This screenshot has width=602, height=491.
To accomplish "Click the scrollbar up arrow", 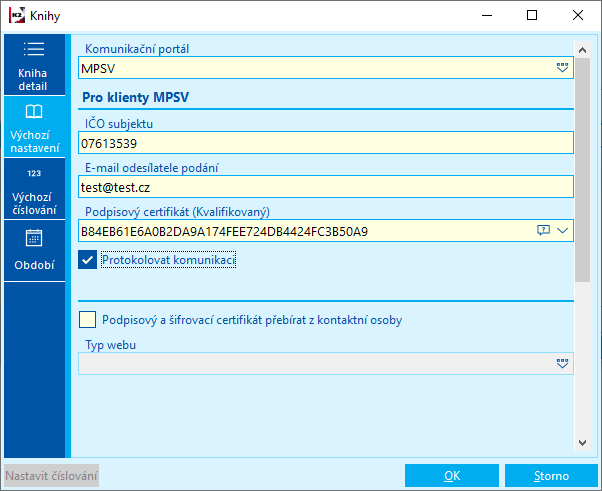I will point(582,50).
